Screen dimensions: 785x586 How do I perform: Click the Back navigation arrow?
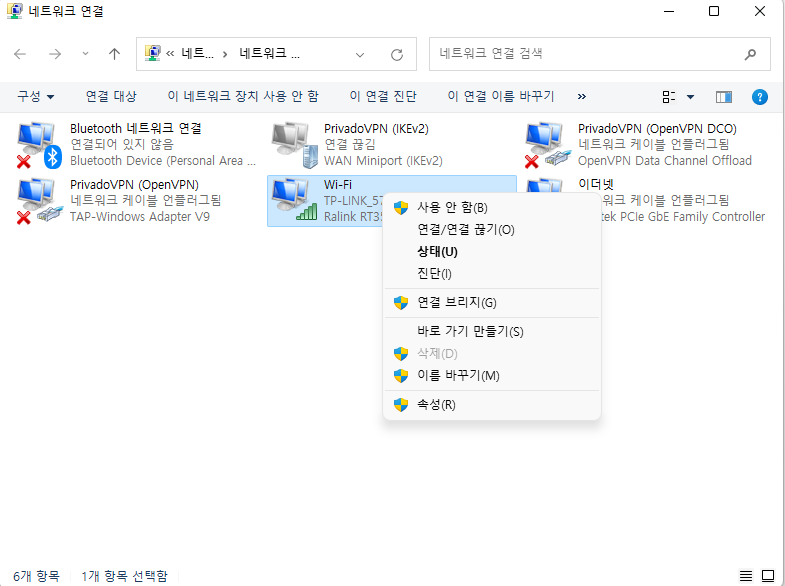pyautogui.click(x=20, y=54)
